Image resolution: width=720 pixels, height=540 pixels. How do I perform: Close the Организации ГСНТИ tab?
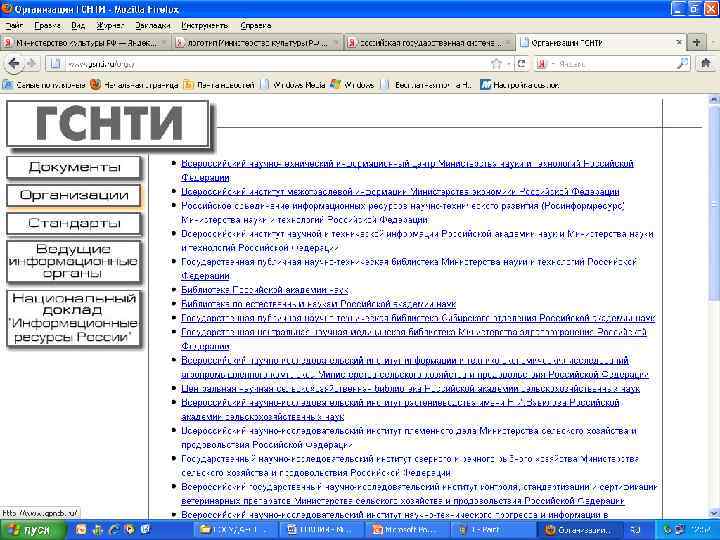click(x=679, y=43)
